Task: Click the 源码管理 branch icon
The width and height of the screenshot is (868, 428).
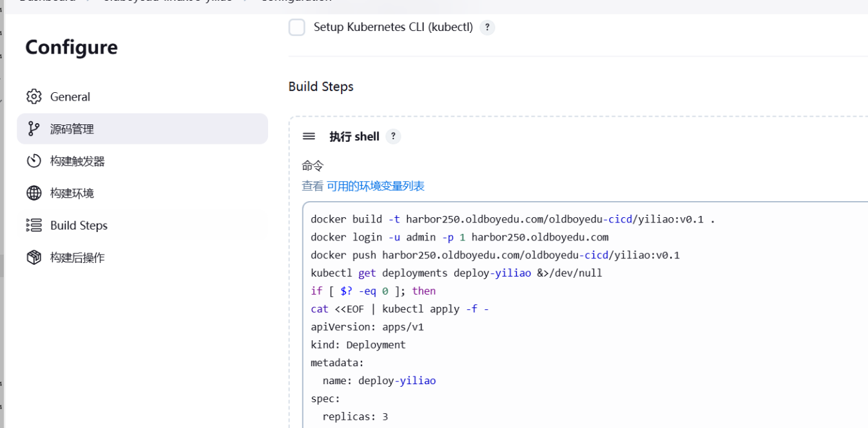Action: pos(34,129)
